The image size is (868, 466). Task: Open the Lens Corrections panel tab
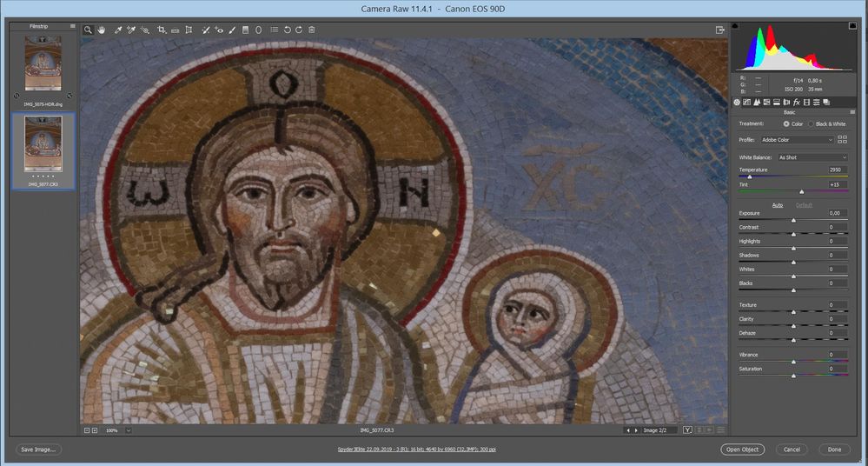[x=786, y=102]
